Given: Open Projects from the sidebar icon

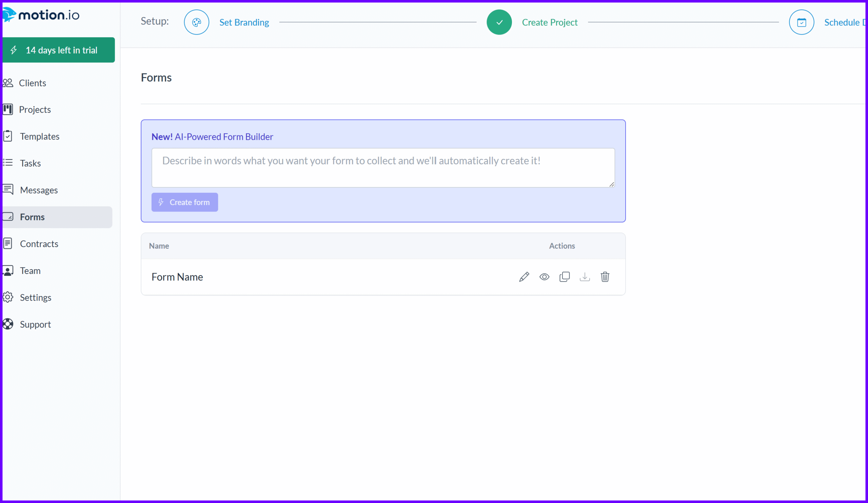Looking at the screenshot, I should pos(8,109).
